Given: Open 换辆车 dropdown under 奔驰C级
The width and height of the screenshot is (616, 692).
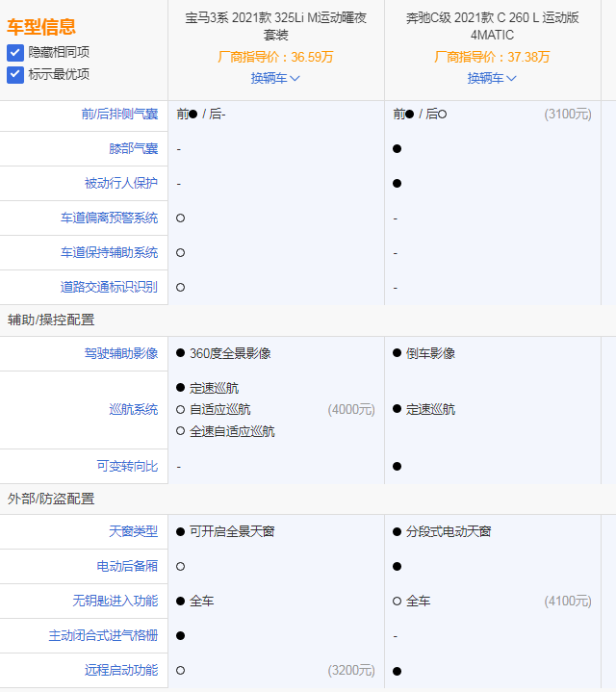Looking at the screenshot, I should click(x=492, y=78).
